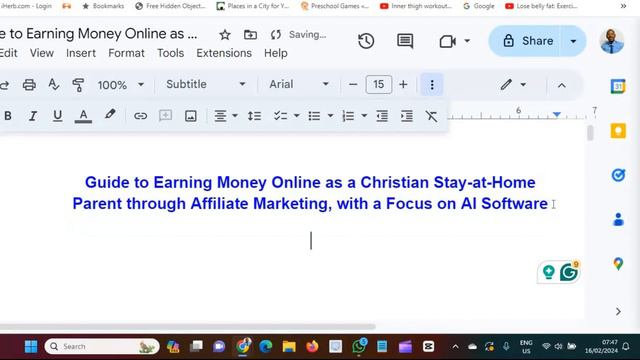Open line and paragraph spacing

(x=254, y=116)
